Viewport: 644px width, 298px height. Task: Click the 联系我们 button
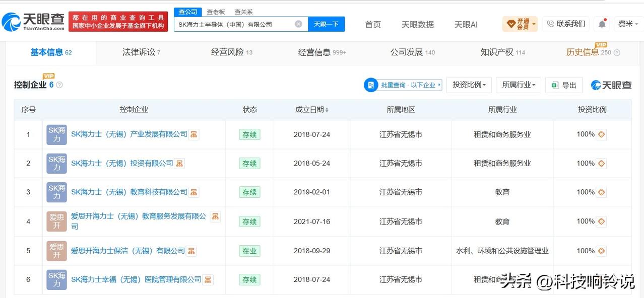[566, 24]
